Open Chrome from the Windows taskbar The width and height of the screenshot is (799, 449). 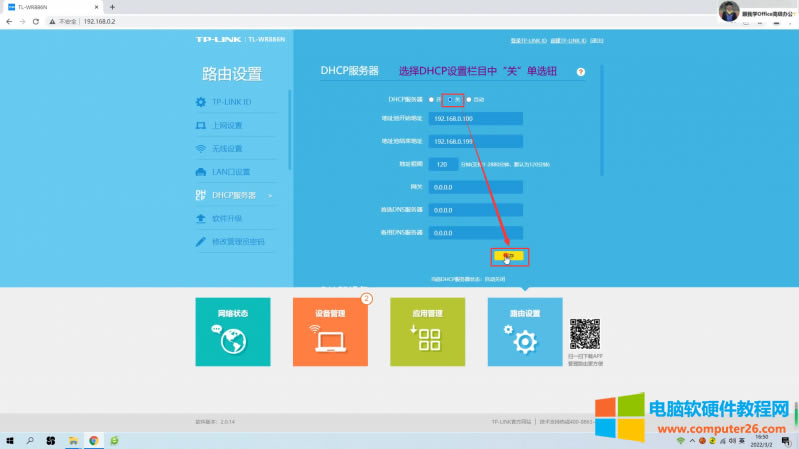point(94,440)
